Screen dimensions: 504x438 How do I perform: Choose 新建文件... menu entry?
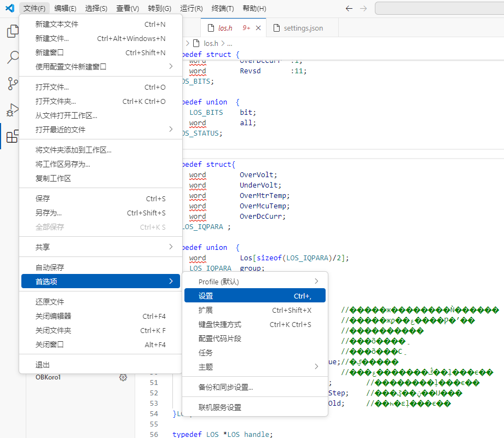(x=101, y=38)
